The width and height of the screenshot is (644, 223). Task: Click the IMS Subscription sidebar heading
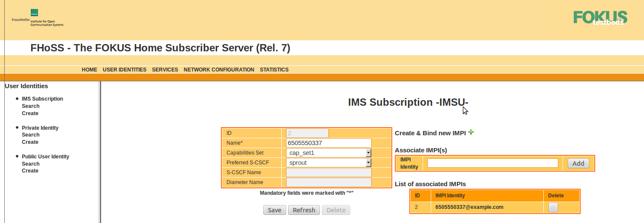click(42, 99)
